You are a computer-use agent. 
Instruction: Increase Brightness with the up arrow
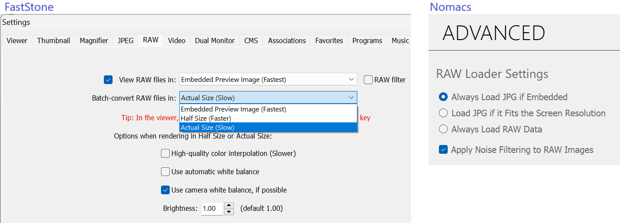coord(229,206)
